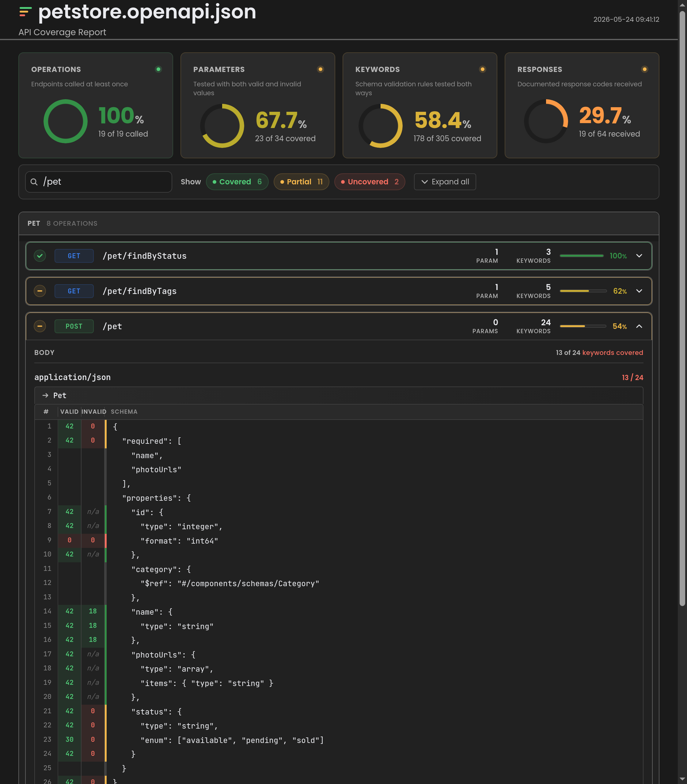Click the POST method badge of /pet
This screenshot has width=687, height=784.
[74, 326]
